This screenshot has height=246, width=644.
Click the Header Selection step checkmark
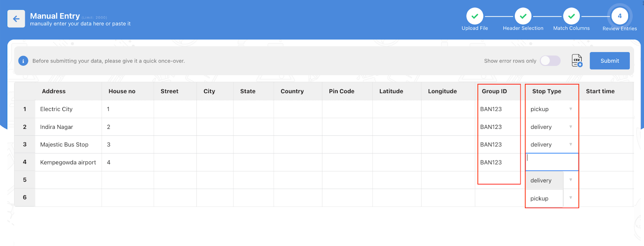pyautogui.click(x=523, y=17)
